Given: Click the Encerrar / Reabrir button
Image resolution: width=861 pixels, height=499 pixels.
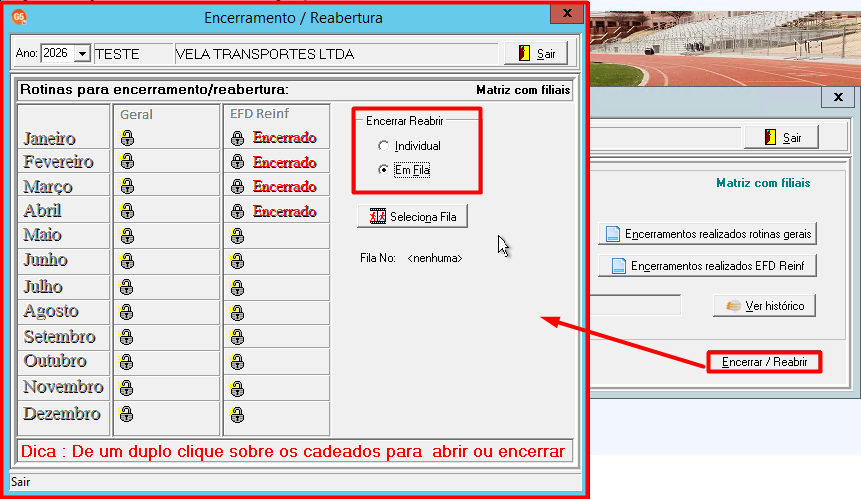Looking at the screenshot, I should click(x=764, y=362).
